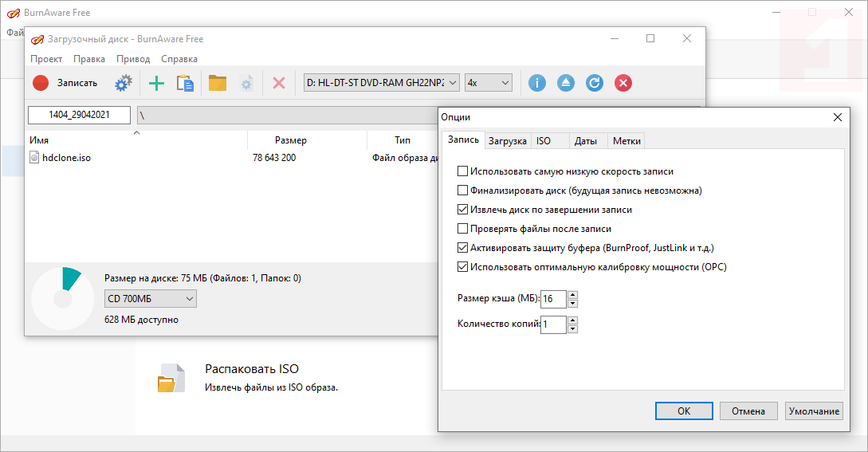Click the red Записать burn button
868x452 pixels.
pyautogui.click(x=65, y=83)
